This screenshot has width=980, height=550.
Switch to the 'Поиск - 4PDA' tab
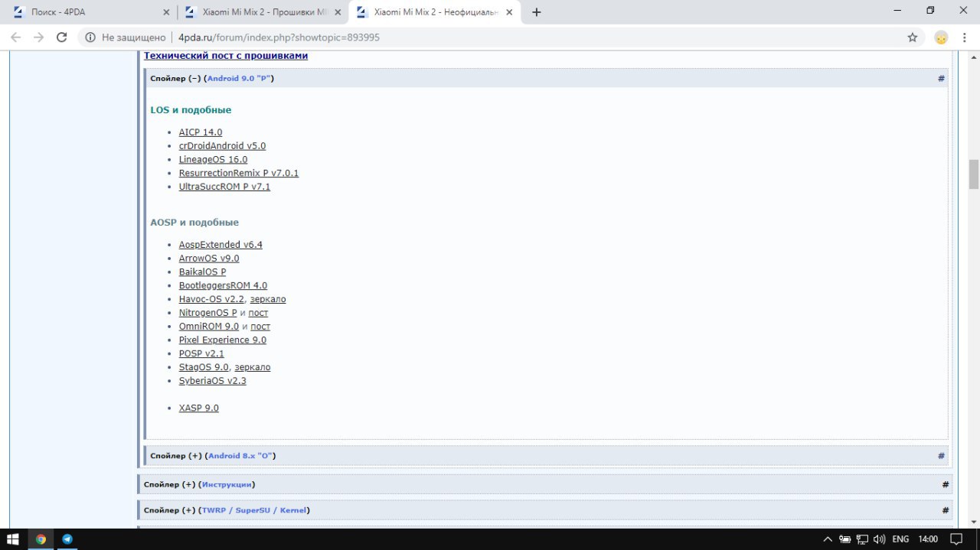pos(90,12)
